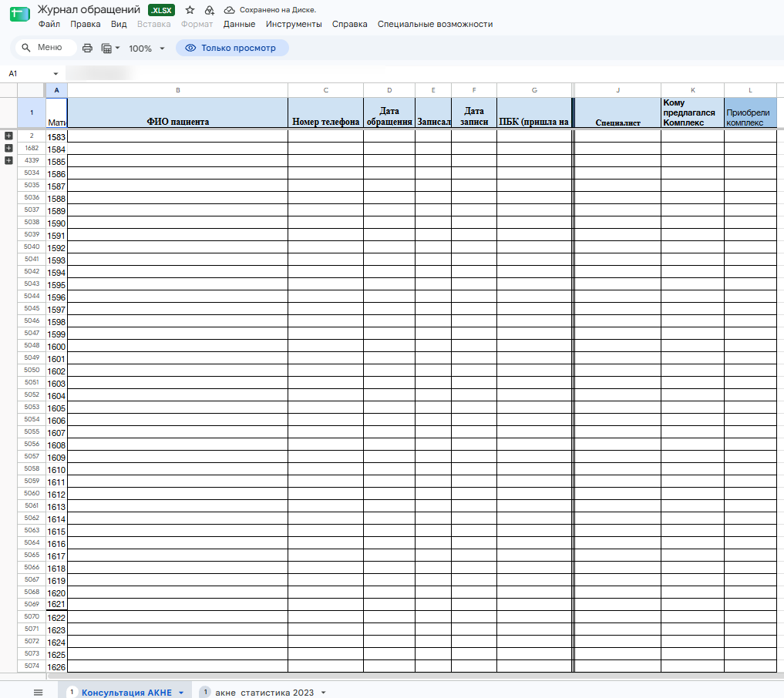Select column J header
This screenshot has width=784, height=698.
click(618, 90)
